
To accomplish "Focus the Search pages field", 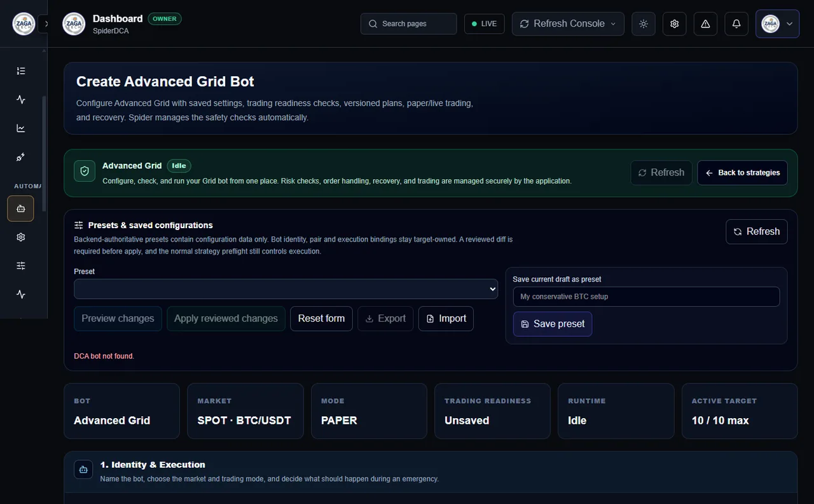I will (409, 24).
